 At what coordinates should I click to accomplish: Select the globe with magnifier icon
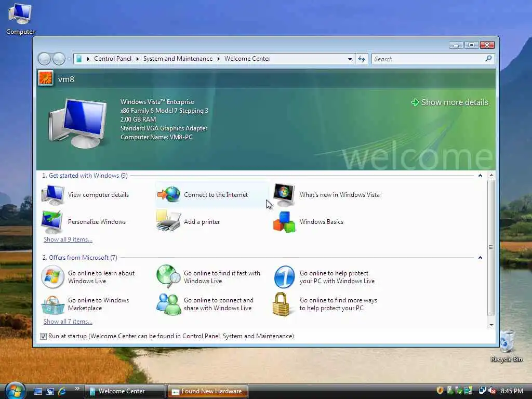coord(169,276)
